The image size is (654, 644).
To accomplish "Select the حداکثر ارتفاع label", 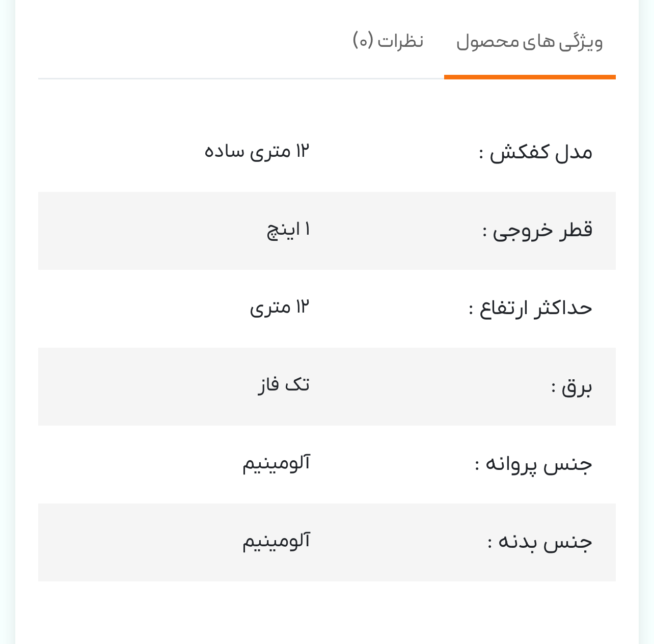I will pos(530,308).
